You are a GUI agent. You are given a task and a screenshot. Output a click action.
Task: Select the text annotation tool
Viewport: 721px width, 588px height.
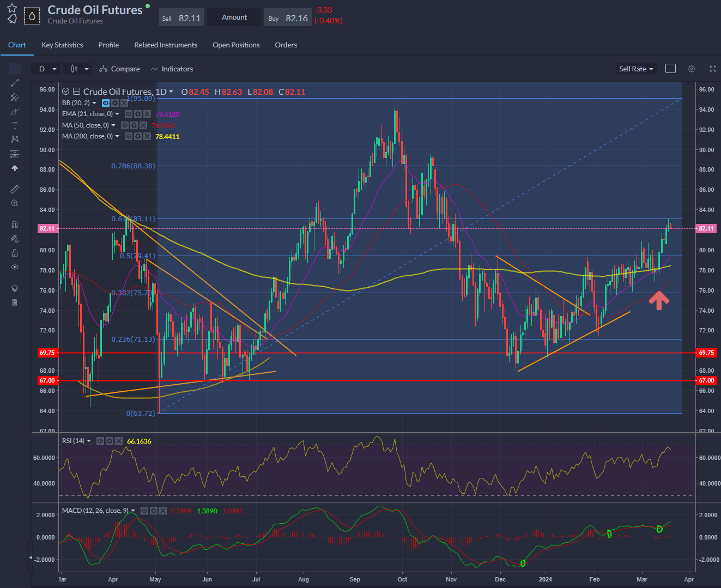15,125
